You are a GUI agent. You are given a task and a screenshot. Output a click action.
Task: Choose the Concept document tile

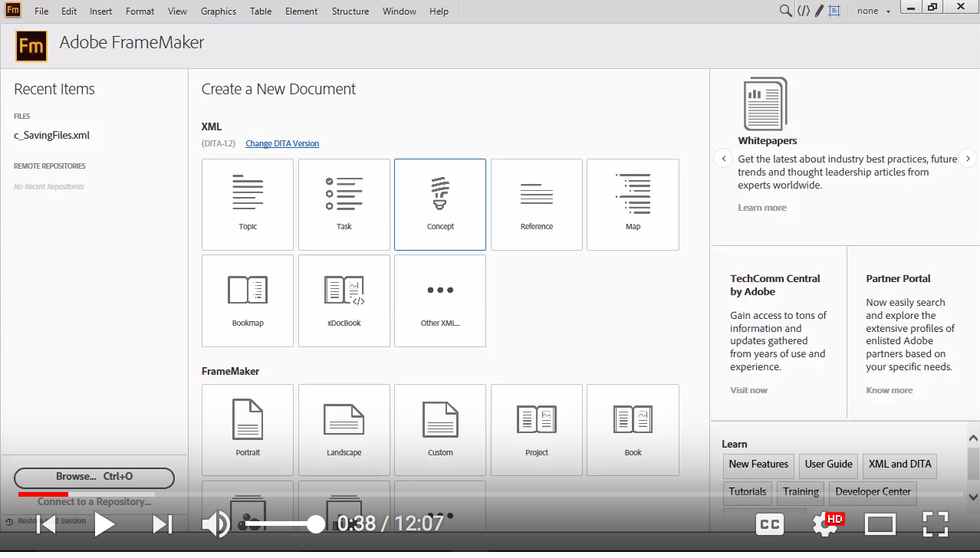pos(440,204)
